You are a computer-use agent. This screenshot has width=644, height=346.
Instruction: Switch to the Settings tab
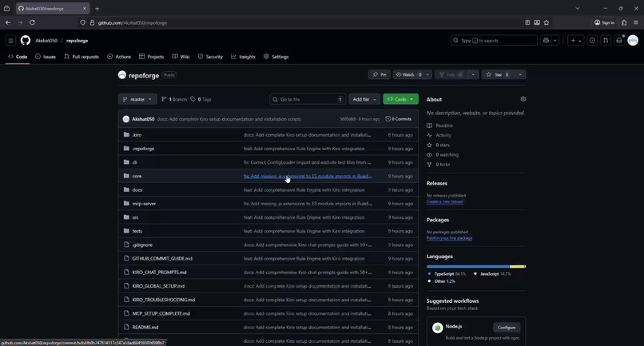pyautogui.click(x=276, y=57)
